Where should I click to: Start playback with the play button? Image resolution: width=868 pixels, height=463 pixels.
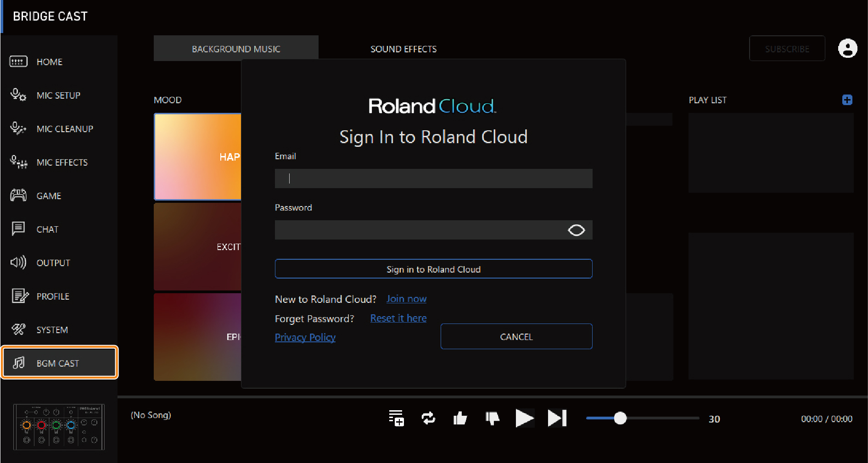[524, 418]
